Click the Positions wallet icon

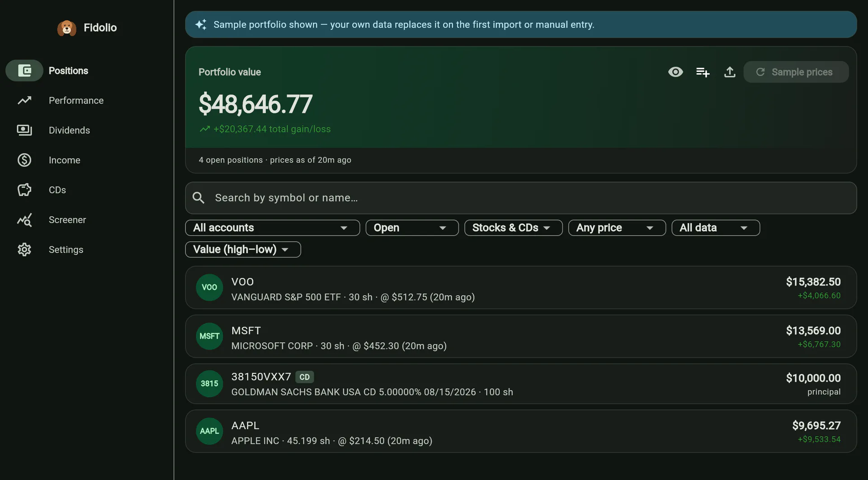[24, 71]
